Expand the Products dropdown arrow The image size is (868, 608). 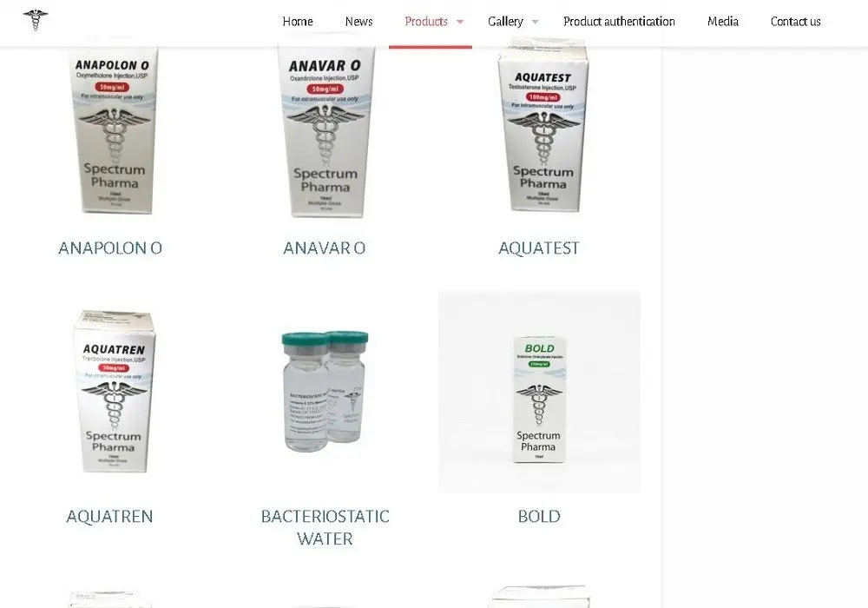point(460,23)
